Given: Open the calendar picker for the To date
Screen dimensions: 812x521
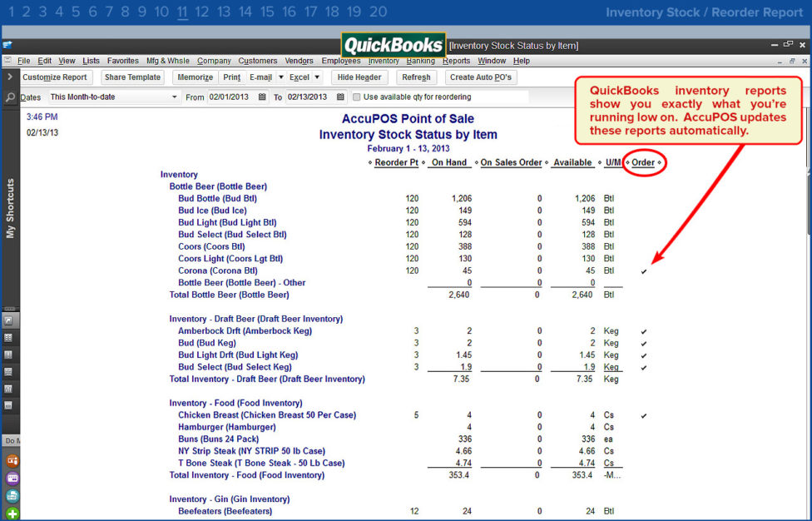Looking at the screenshot, I should pyautogui.click(x=340, y=97).
